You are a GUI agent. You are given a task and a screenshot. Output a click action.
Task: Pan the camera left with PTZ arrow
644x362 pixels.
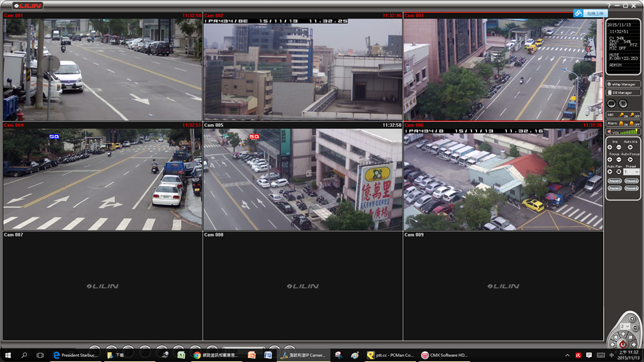pyautogui.click(x=613, y=345)
